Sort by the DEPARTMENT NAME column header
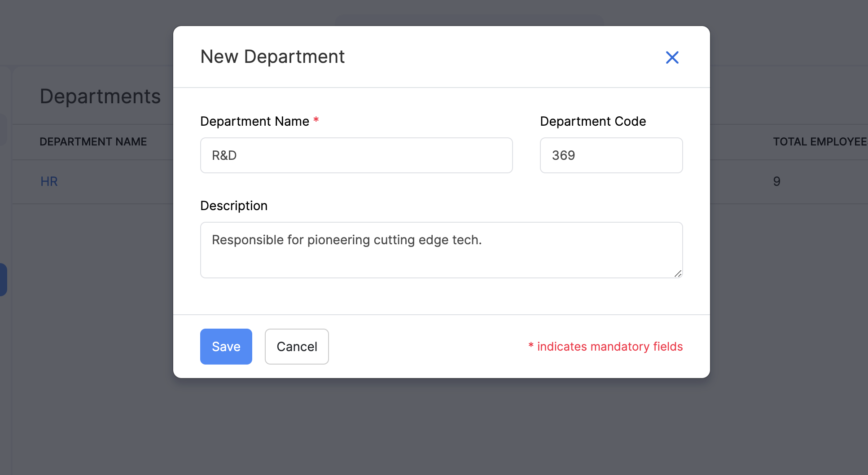The image size is (868, 475). pyautogui.click(x=93, y=141)
